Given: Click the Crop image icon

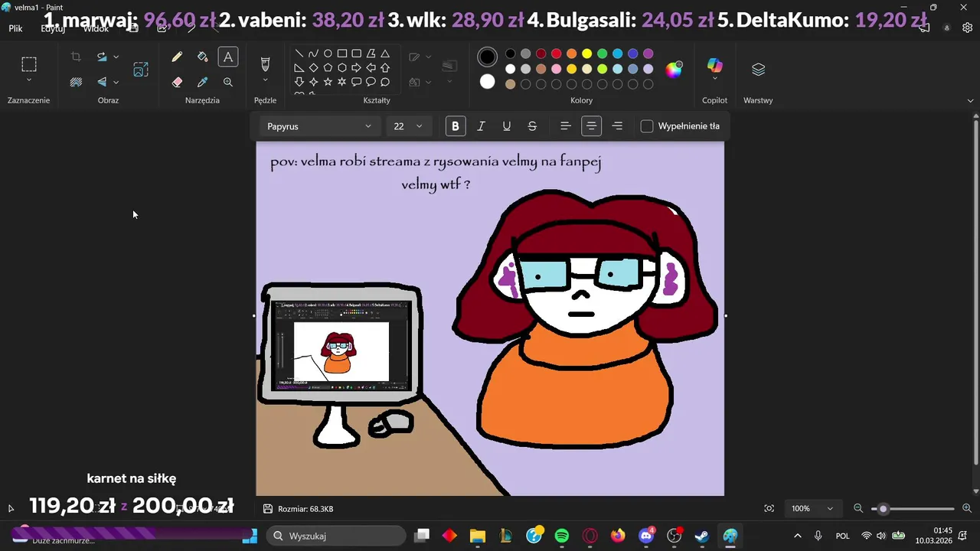Looking at the screenshot, I should coord(76,57).
